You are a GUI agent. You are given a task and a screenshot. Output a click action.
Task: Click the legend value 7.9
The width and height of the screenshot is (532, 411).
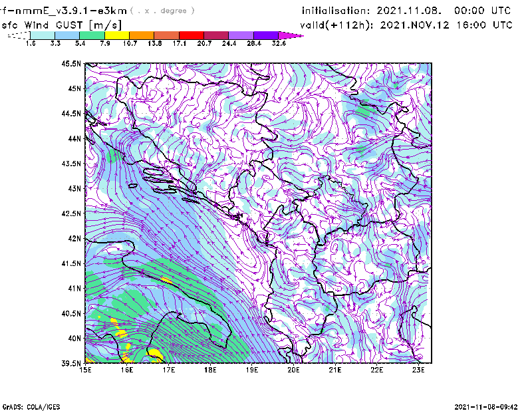point(105,43)
